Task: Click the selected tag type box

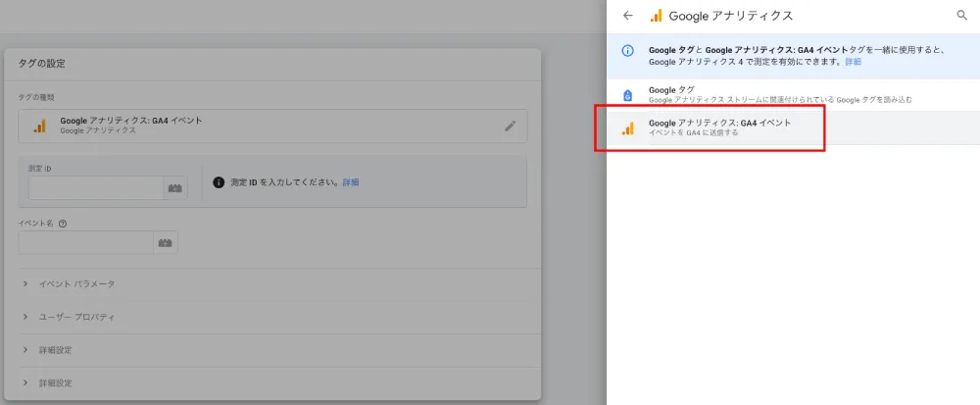Action: tap(272, 126)
